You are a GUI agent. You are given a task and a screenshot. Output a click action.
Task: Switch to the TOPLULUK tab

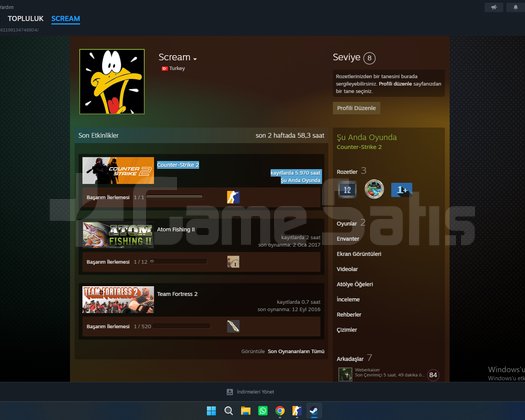coord(25,19)
